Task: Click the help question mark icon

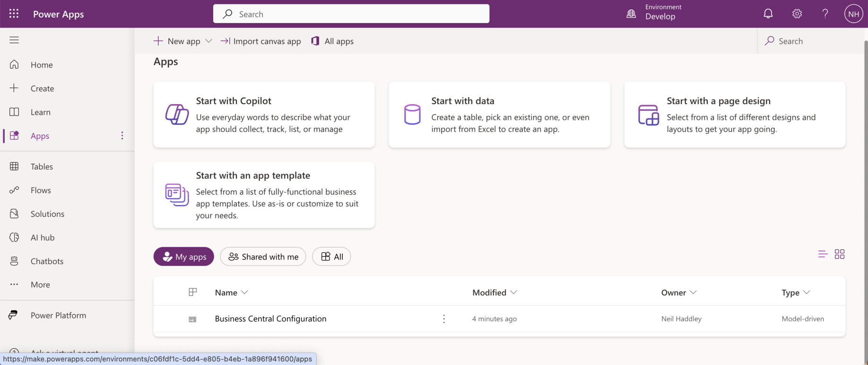Action: [825, 14]
